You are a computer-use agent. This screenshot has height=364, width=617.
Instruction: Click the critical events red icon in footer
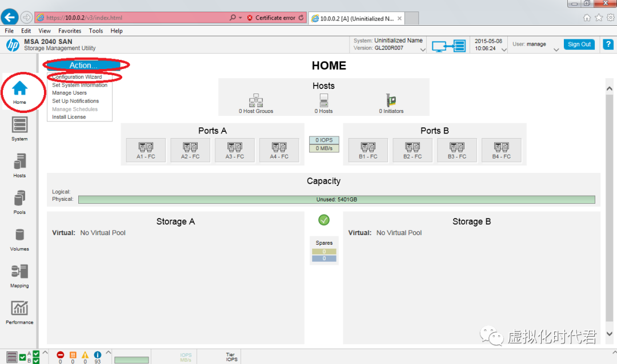60,355
